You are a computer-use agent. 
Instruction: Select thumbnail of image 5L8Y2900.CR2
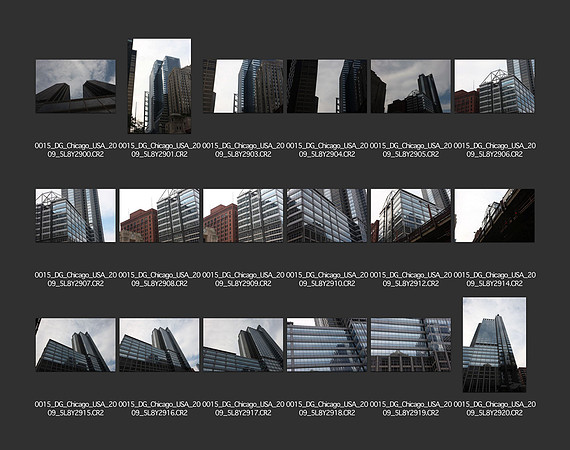pyautogui.click(x=76, y=86)
